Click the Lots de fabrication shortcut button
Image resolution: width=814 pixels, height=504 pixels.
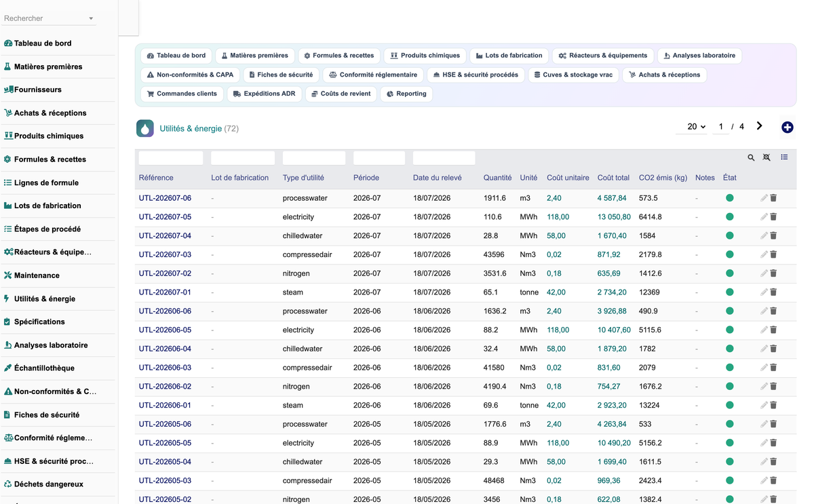click(509, 56)
